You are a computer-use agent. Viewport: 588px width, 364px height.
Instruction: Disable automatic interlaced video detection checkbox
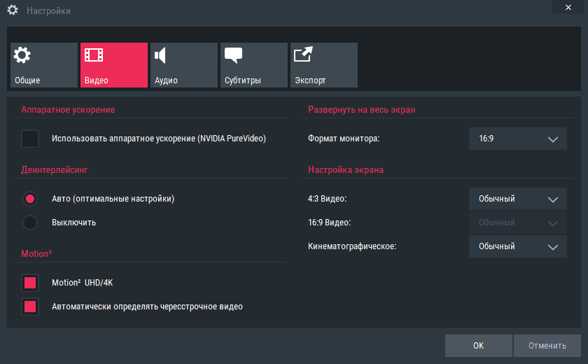pos(30,306)
